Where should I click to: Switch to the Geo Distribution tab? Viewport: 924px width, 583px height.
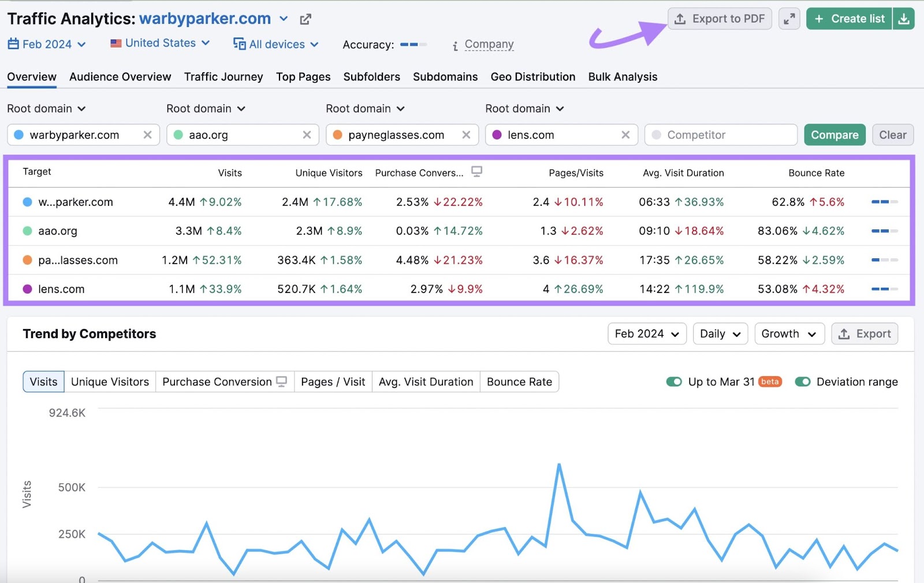click(532, 76)
